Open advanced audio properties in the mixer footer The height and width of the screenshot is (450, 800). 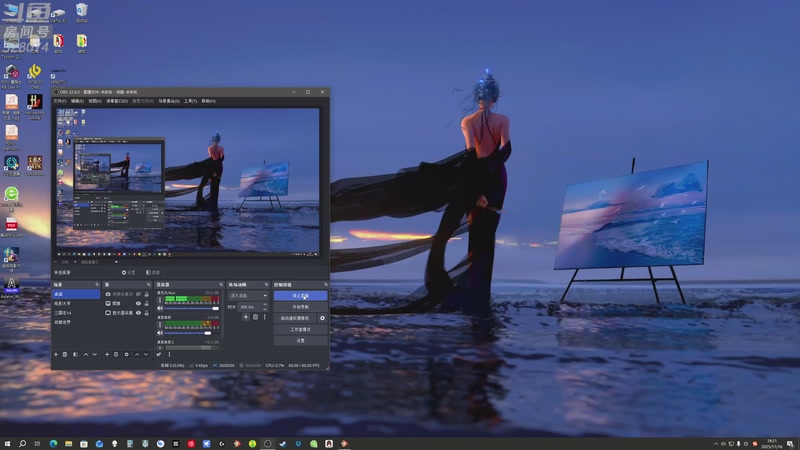(159, 354)
